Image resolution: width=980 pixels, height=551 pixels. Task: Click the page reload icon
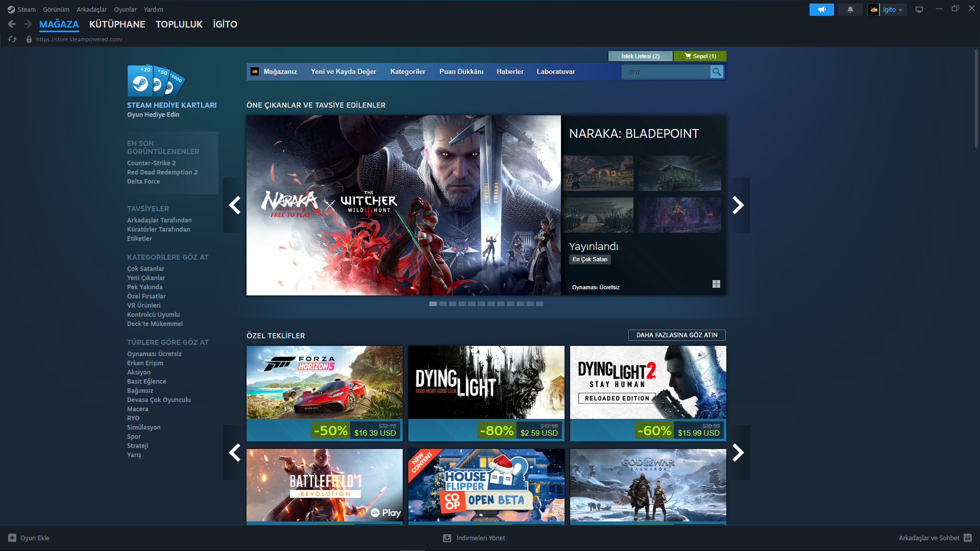12,39
